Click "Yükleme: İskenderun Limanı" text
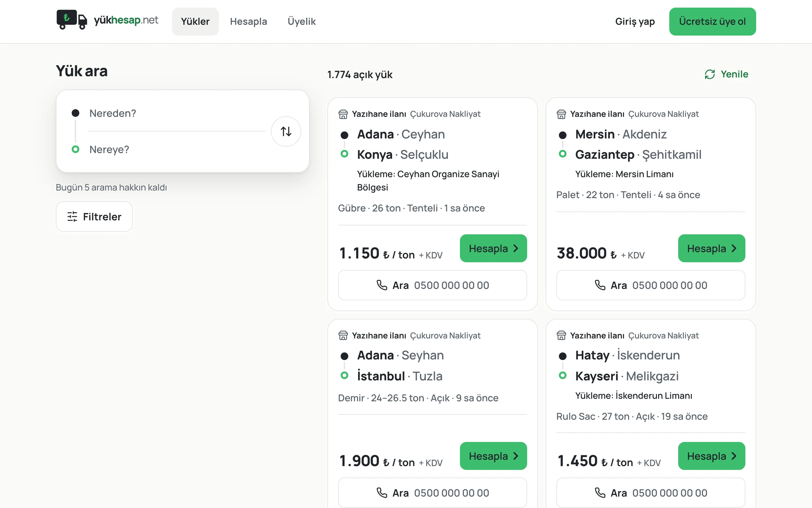The image size is (812, 508). [x=634, y=396]
